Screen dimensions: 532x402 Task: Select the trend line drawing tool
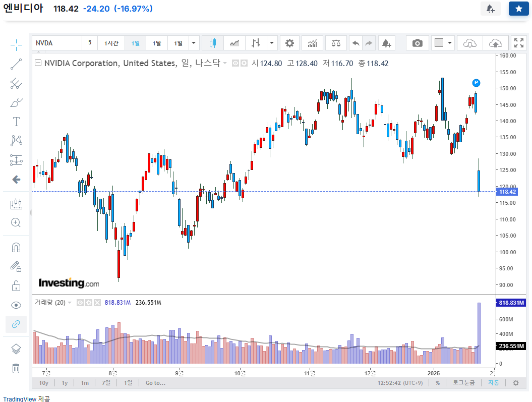point(16,64)
